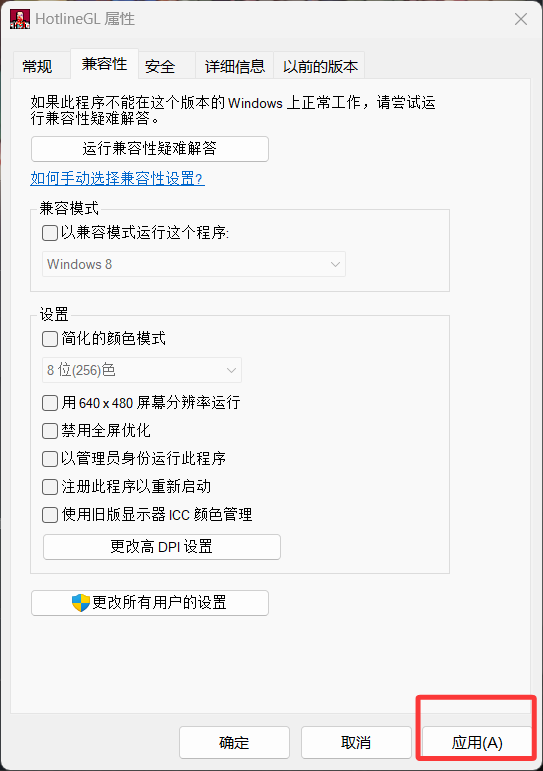Click the 应用(A) button
This screenshot has width=543, height=771.
477,742
